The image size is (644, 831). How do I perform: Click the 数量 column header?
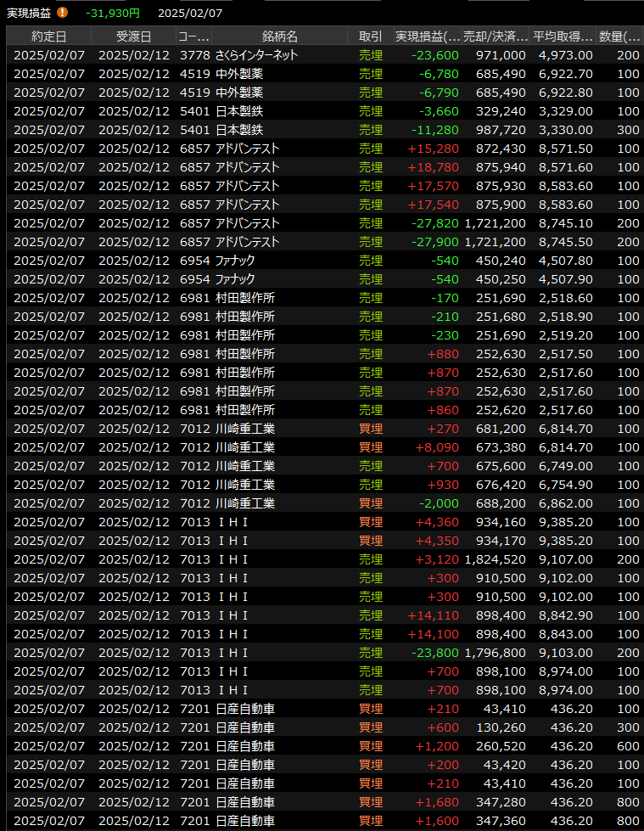tap(619, 36)
